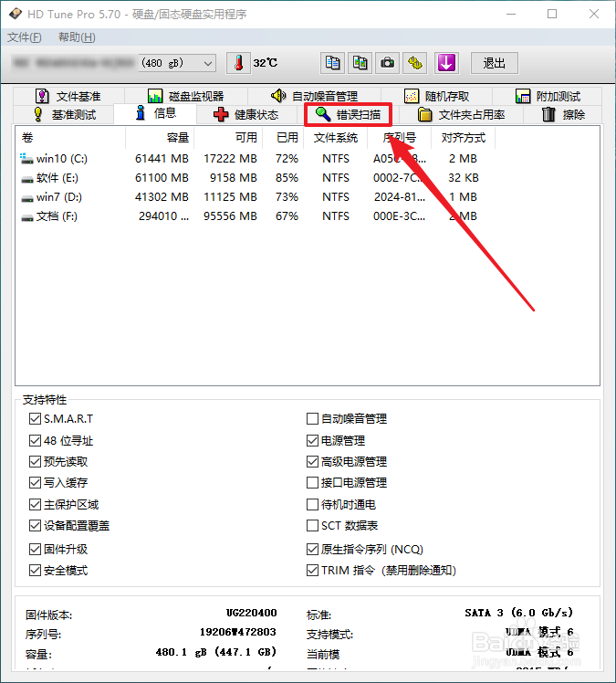Click the 2024-81... serial number cell
Image resolution: width=616 pixels, height=683 pixels.
point(399,197)
